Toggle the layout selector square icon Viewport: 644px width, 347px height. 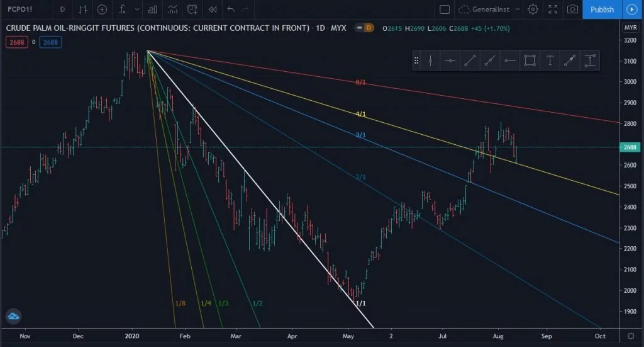(445, 9)
